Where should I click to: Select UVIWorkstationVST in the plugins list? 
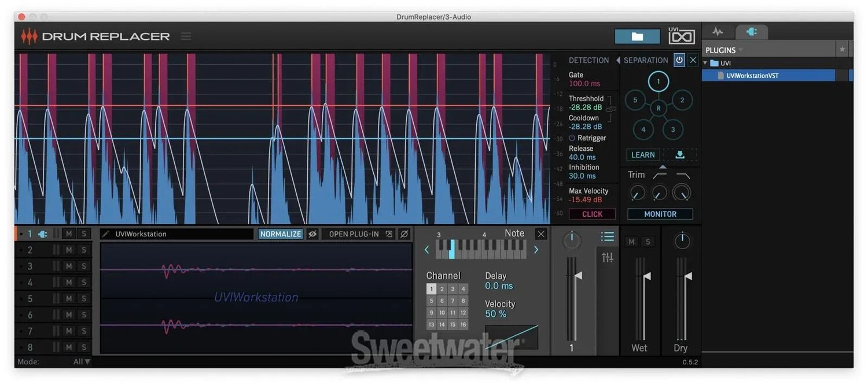752,76
